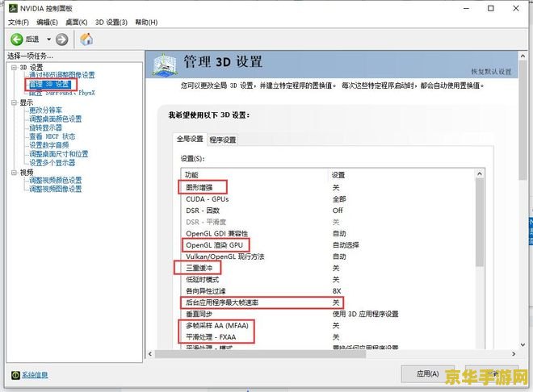
Task: Click the 自动选择 value for OpenGL 渲染 GPU
Action: tap(346, 245)
